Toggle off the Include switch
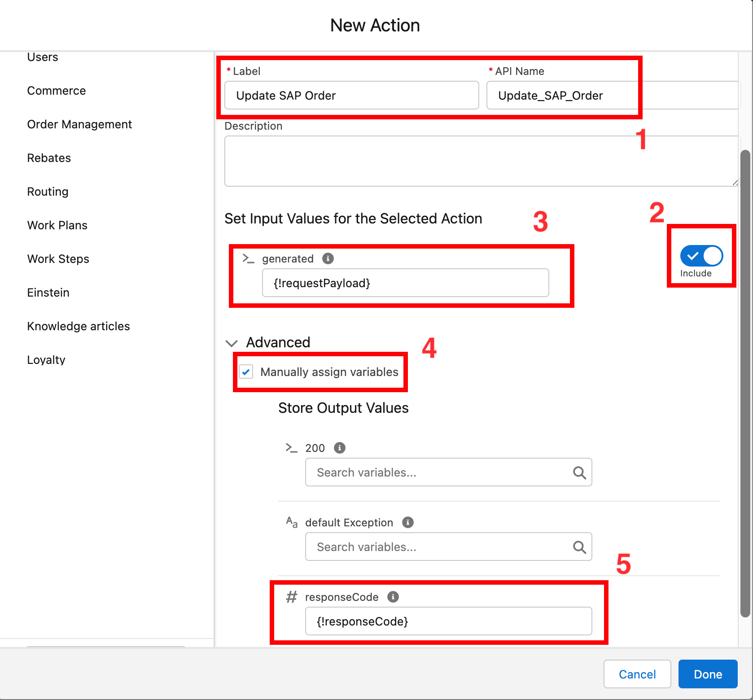The height and width of the screenshot is (700, 753). coord(701,256)
